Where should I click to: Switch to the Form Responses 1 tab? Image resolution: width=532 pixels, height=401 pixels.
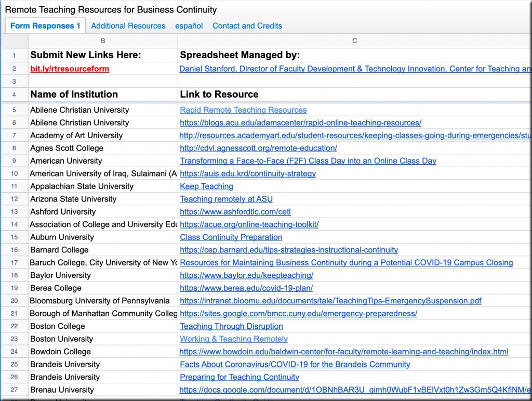[45, 26]
